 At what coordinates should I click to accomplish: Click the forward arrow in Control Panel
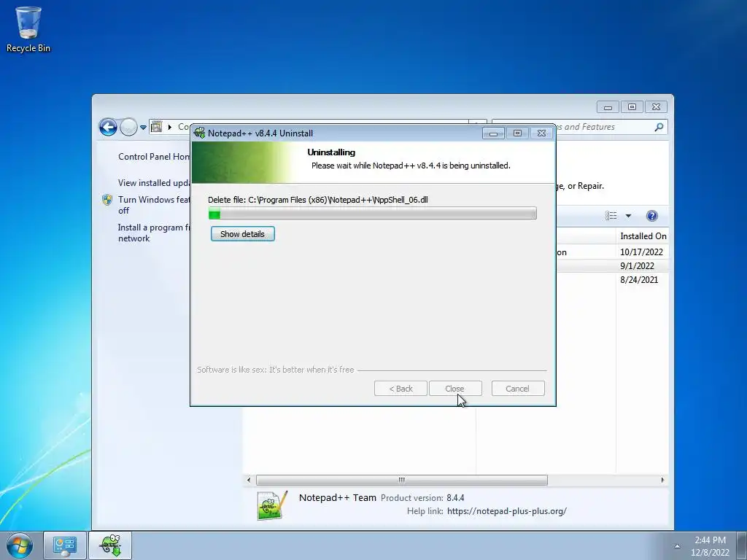[x=128, y=127]
